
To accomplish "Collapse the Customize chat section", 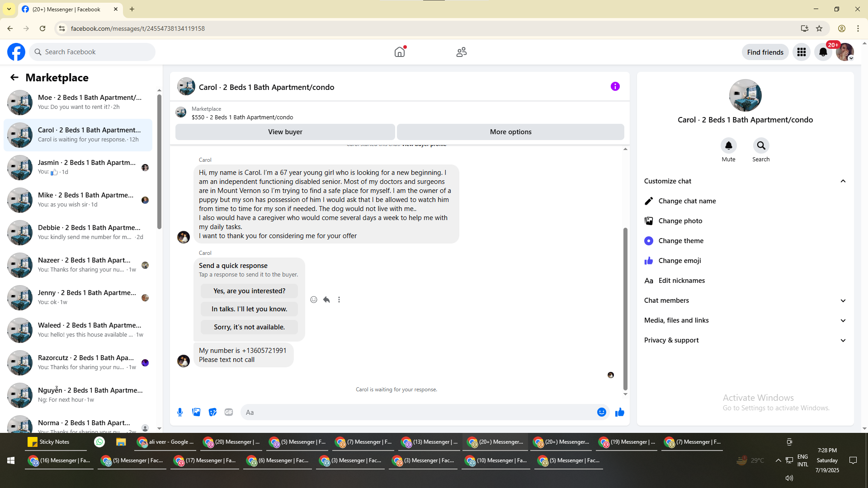I will click(x=843, y=181).
